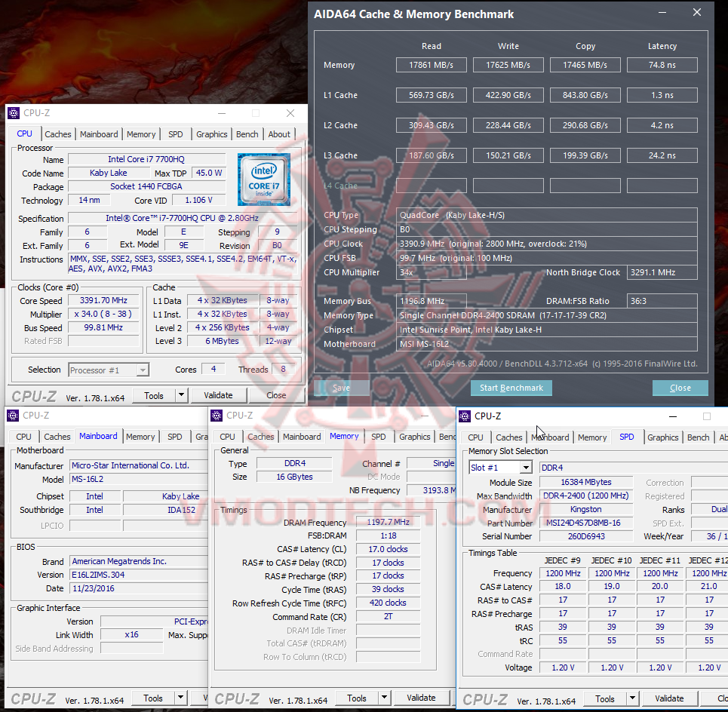Image resolution: width=728 pixels, height=712 pixels.
Task: Switch to Caches tab in top CPU-Z window
Action: (58, 134)
